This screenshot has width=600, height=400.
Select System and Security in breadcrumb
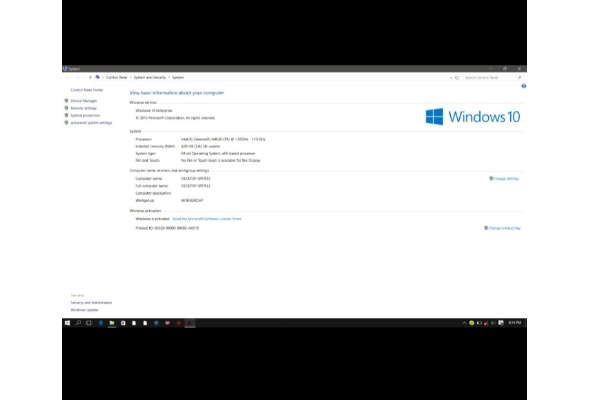pos(150,77)
